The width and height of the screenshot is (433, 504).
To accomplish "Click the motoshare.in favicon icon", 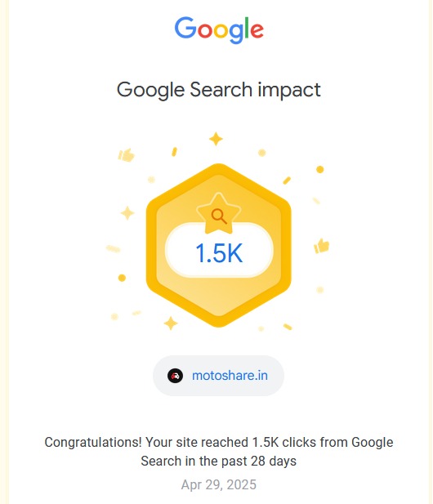I will (175, 376).
